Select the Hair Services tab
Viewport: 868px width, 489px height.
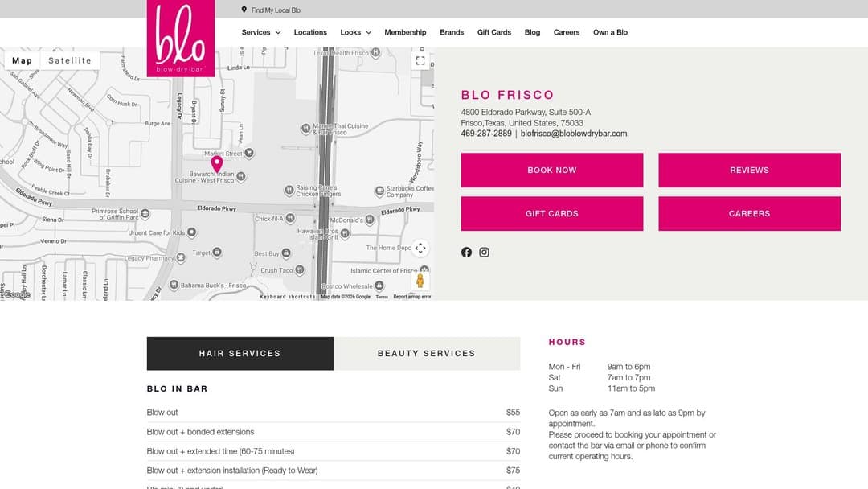click(240, 353)
